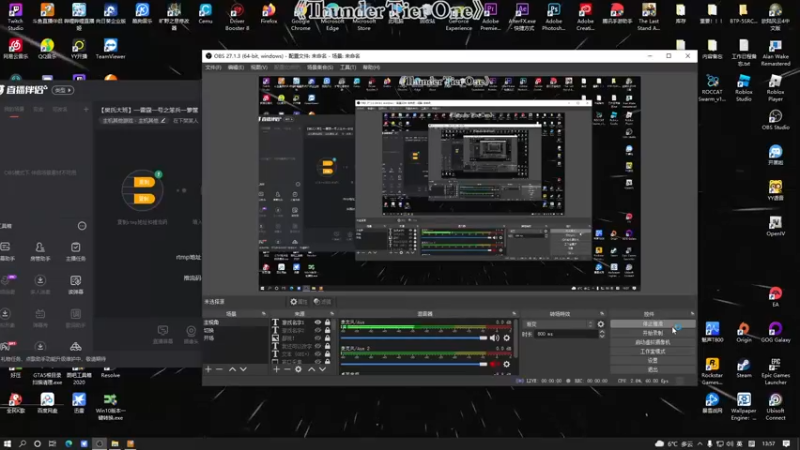Open Roblox Studio desktop icon

[744, 88]
